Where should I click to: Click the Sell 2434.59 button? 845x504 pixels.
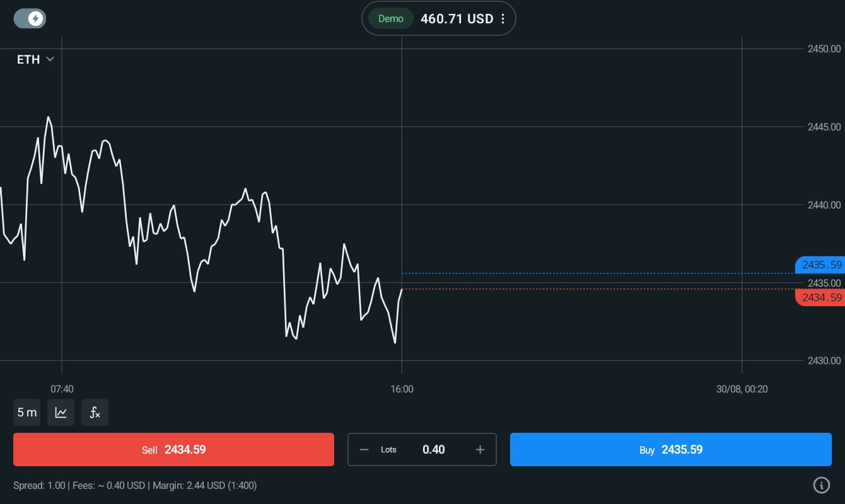point(173,450)
